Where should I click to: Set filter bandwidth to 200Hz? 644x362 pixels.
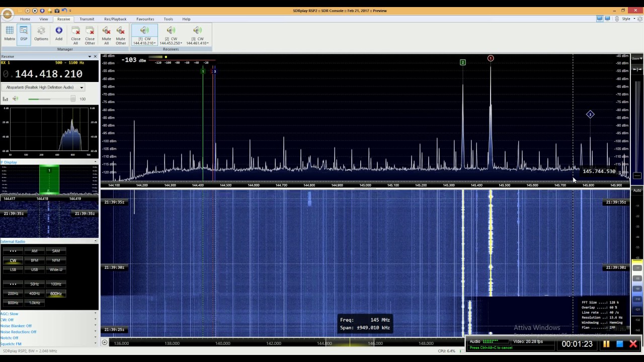point(13,294)
